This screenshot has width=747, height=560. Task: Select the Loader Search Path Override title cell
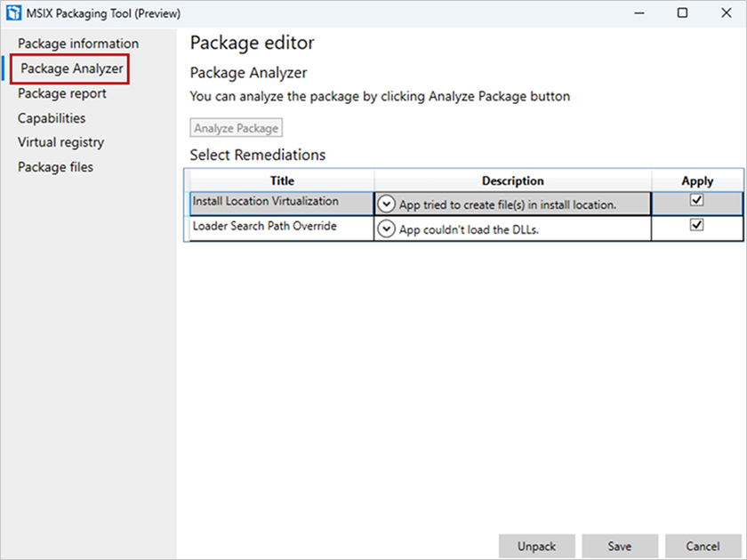(x=282, y=228)
